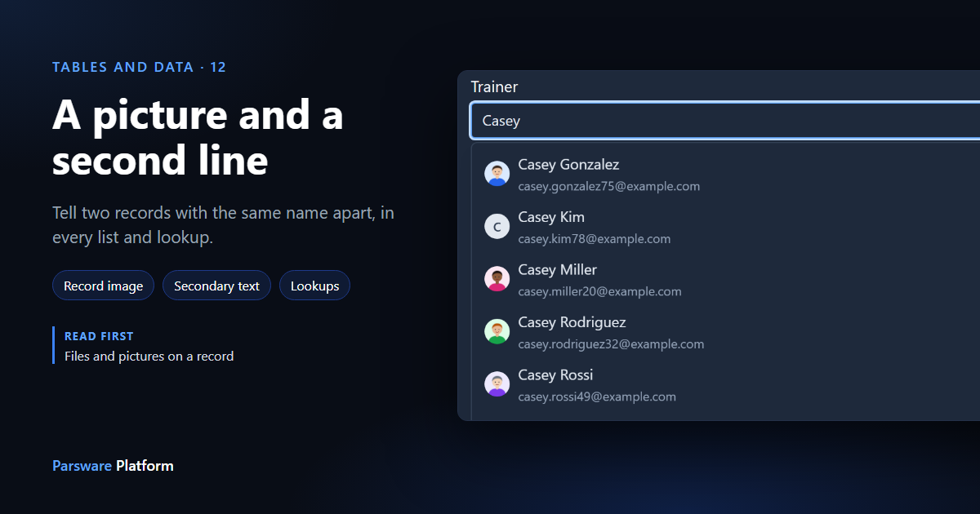Select Casey Rodriguez option
This screenshot has width=980, height=514.
pyautogui.click(x=726, y=332)
